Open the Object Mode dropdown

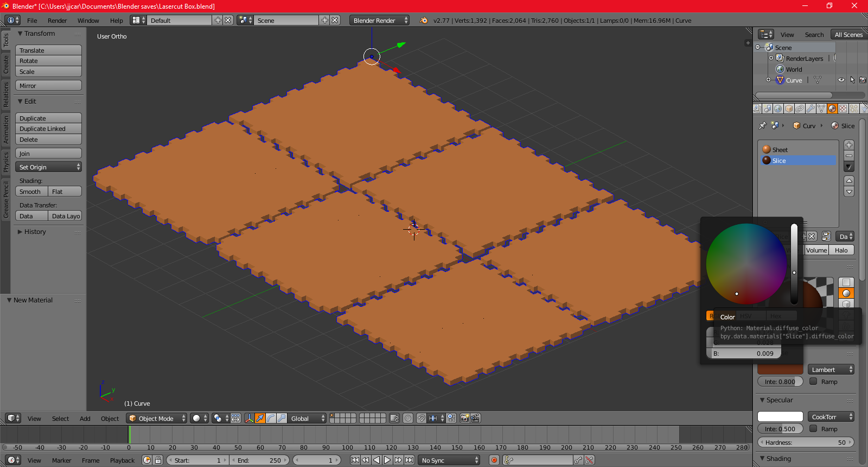click(156, 418)
